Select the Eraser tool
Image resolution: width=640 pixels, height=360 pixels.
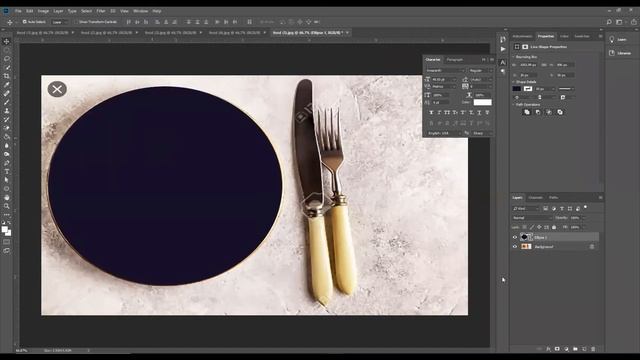point(7,128)
